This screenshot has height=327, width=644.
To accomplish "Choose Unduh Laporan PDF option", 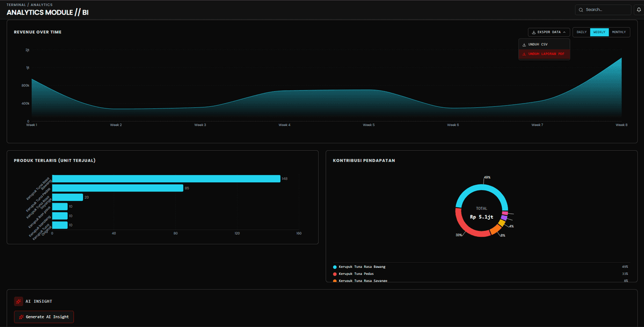I will [546, 54].
